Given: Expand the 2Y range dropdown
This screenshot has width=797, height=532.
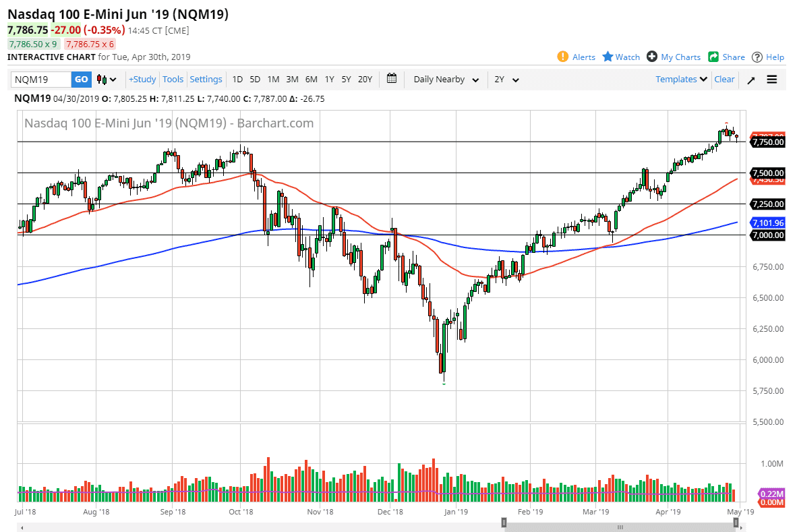Looking at the screenshot, I should [x=506, y=79].
